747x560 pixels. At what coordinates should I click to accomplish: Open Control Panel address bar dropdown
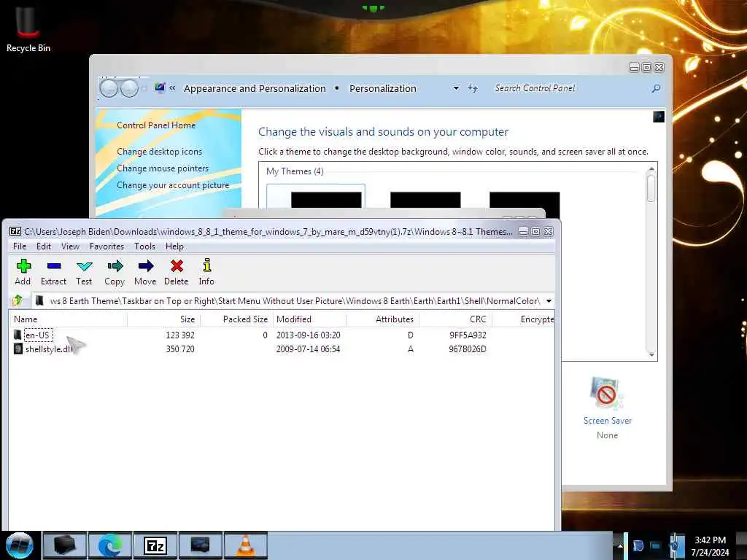[456, 88]
